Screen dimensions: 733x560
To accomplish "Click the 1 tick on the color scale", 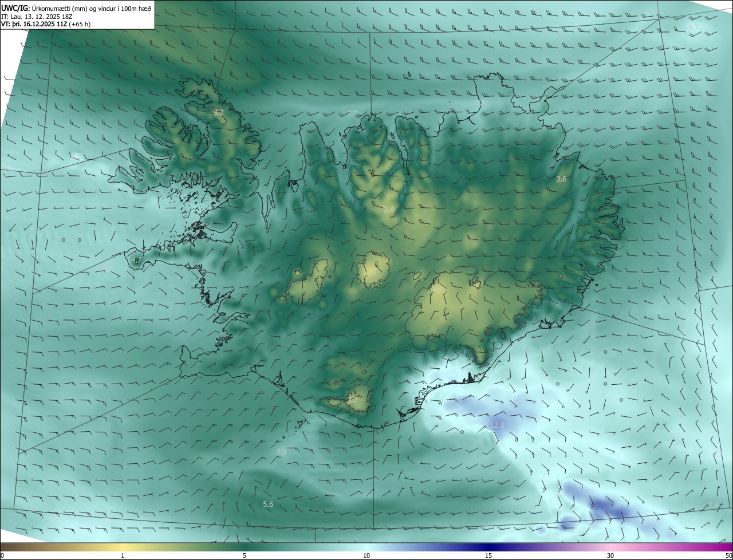I will [x=123, y=556].
